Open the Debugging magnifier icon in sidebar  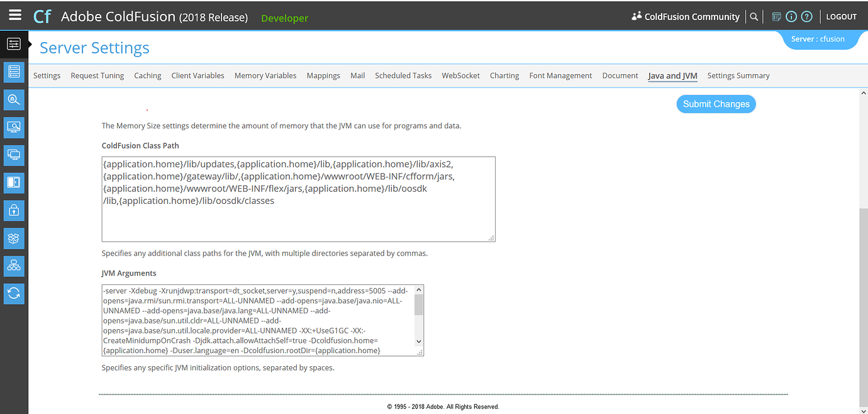click(x=14, y=99)
